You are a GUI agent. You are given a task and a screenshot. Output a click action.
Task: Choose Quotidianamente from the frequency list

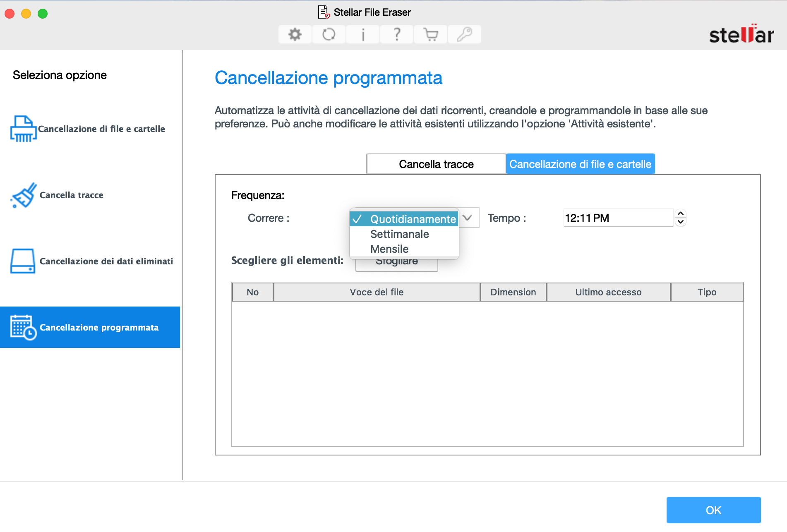404,219
